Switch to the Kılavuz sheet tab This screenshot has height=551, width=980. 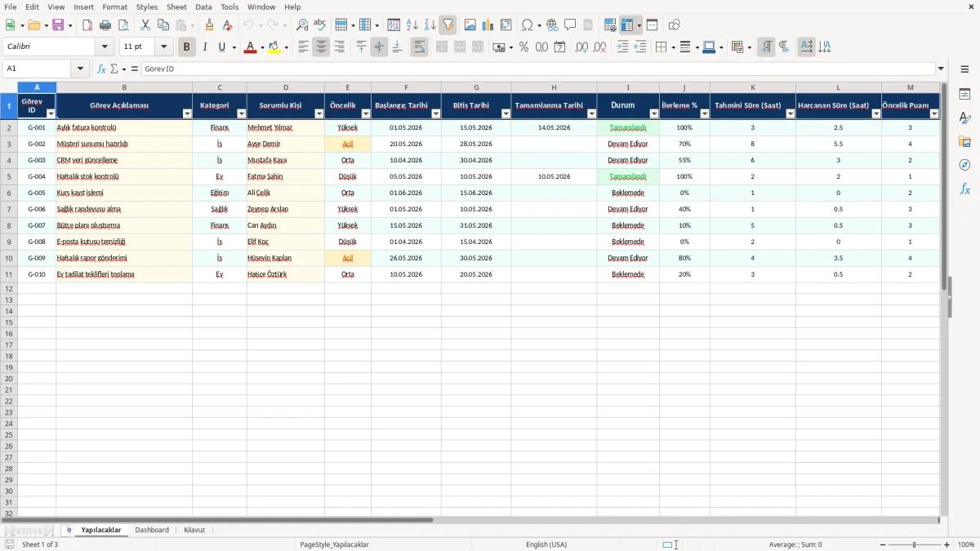pos(194,530)
